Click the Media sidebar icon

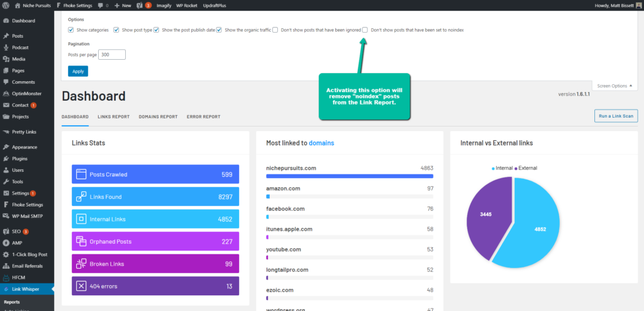tap(6, 59)
